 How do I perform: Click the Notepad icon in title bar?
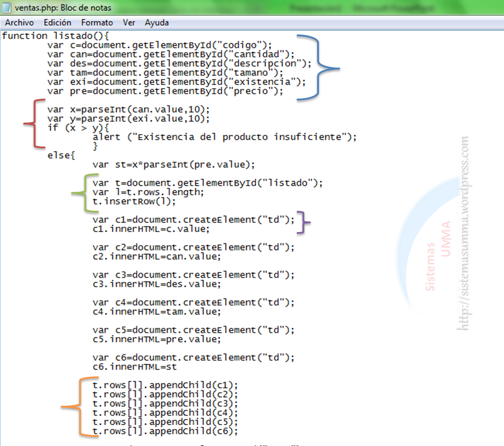(x=7, y=8)
